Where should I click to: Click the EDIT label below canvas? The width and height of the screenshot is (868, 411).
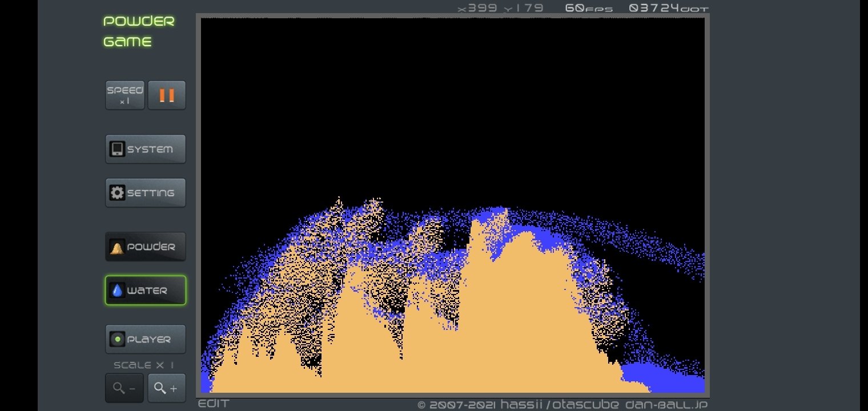click(x=214, y=404)
